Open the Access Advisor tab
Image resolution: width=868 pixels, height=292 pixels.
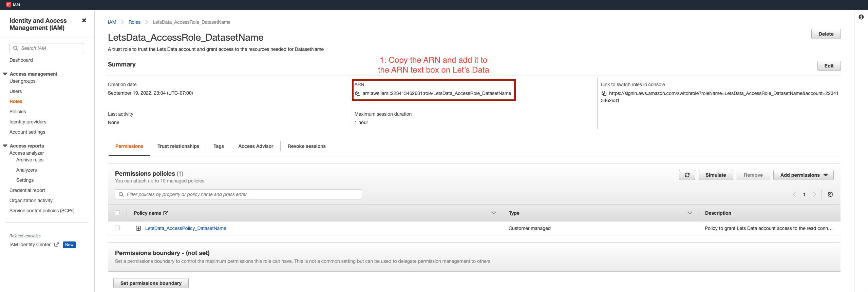[256, 146]
